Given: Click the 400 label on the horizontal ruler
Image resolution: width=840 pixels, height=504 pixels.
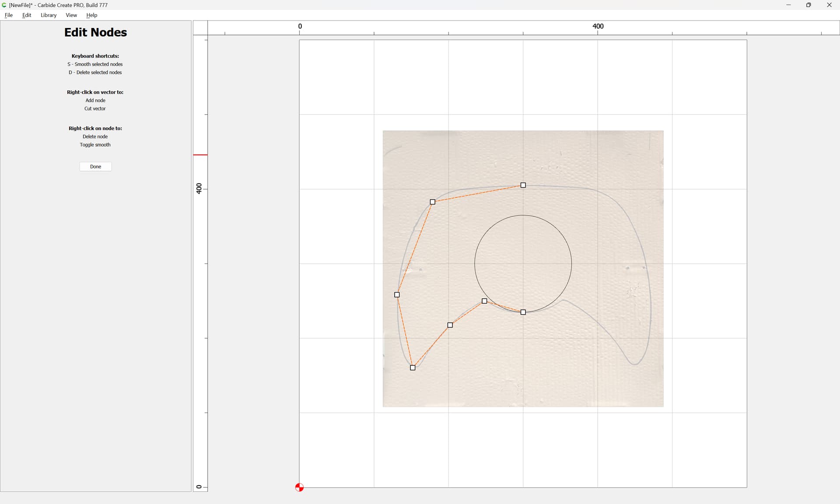Looking at the screenshot, I should [x=598, y=26].
